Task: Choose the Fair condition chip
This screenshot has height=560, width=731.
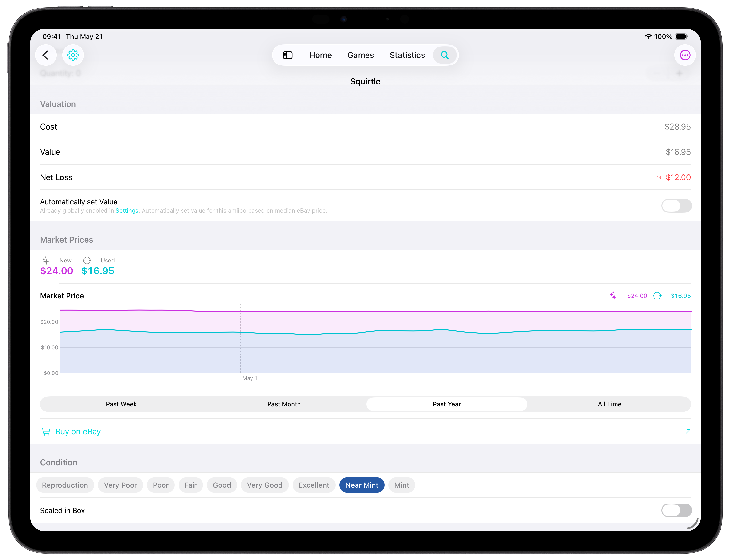Action: (191, 485)
